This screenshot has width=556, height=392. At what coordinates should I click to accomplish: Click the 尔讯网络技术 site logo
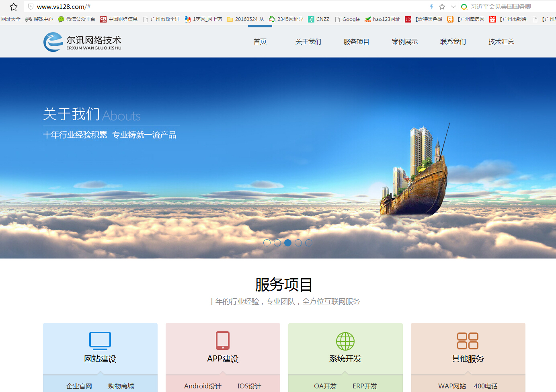[x=82, y=42]
